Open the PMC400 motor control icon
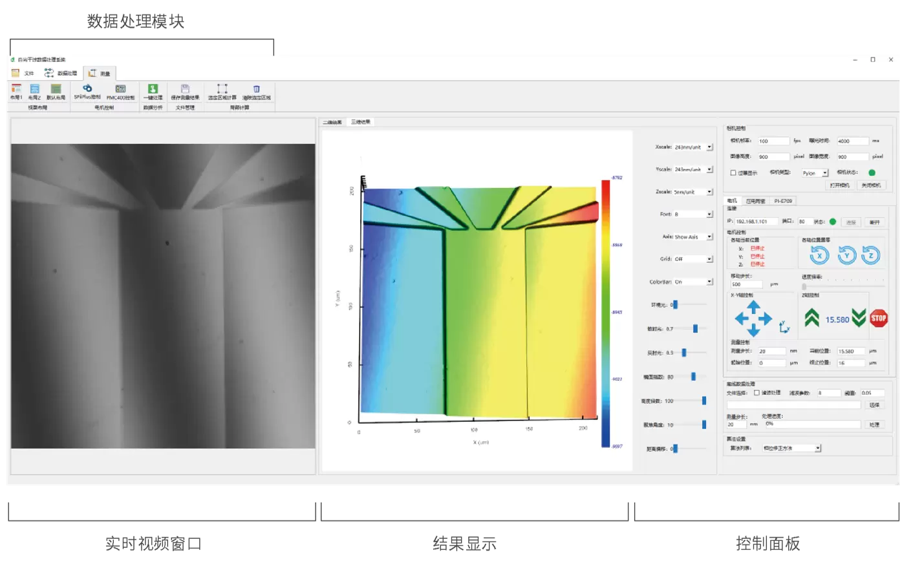Image resolution: width=924 pixels, height=577 pixels. [x=120, y=90]
